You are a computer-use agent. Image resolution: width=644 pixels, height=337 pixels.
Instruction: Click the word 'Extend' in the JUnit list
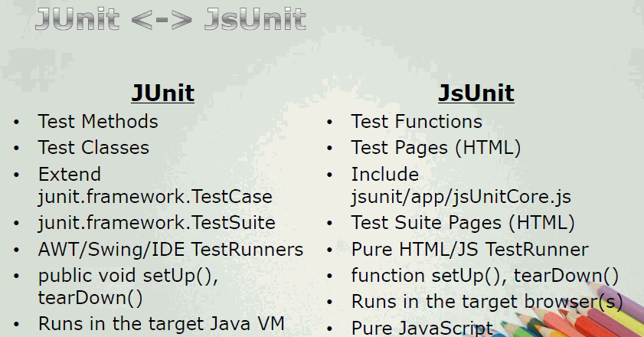(x=70, y=175)
